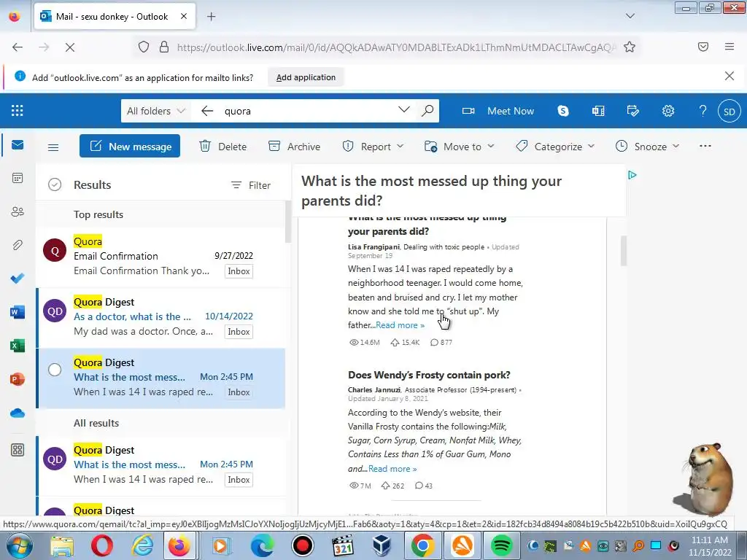This screenshot has width=747, height=560.
Task: Toggle the hamburger navigation pane
Action: (53, 147)
